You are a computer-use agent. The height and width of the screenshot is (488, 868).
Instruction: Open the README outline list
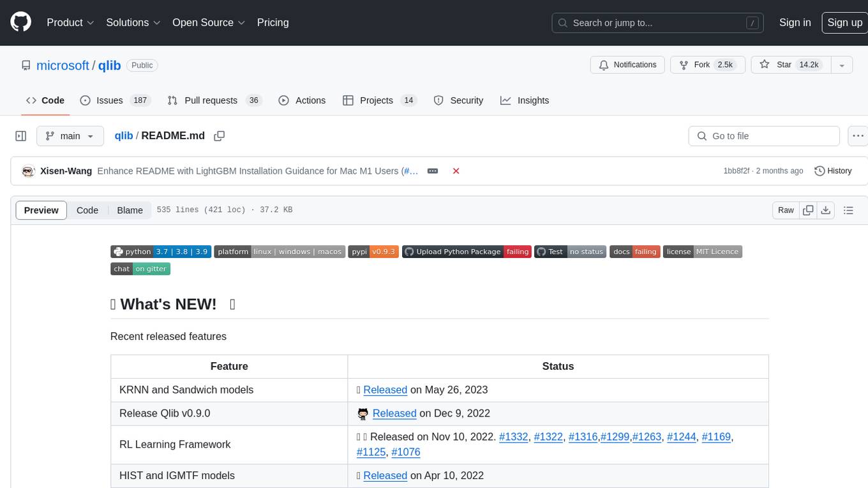click(x=848, y=210)
